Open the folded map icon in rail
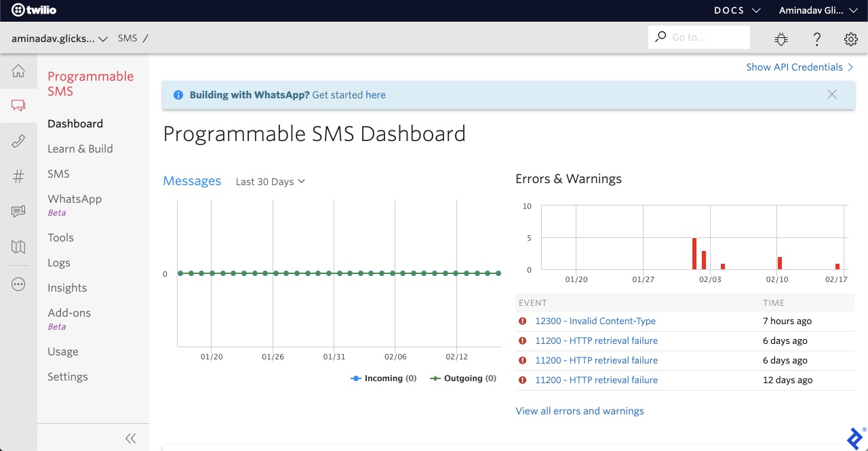 point(18,247)
